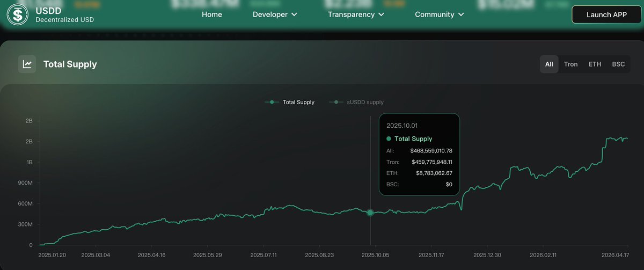
Task: Click the 2025.07.11 x-axis label
Action: 264,256
